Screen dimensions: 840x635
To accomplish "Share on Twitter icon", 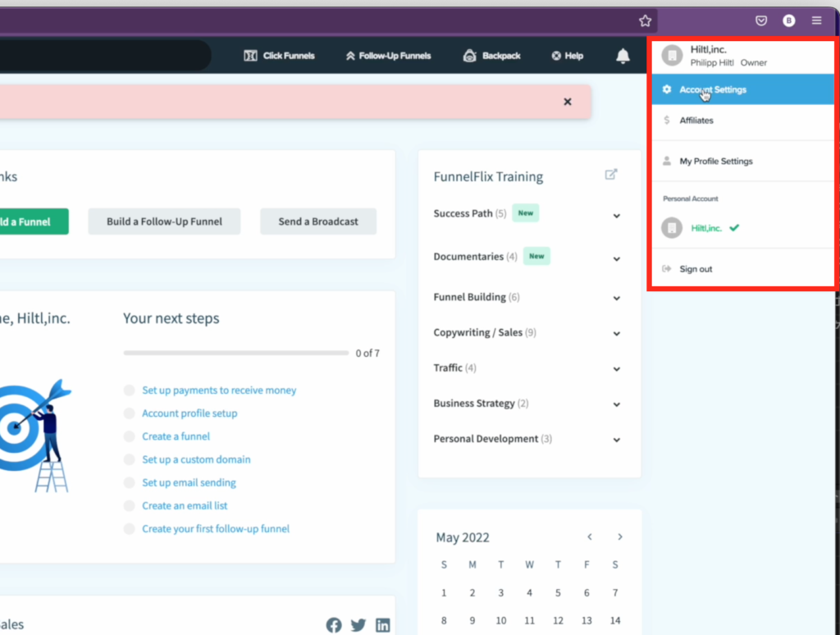I will tap(358, 625).
